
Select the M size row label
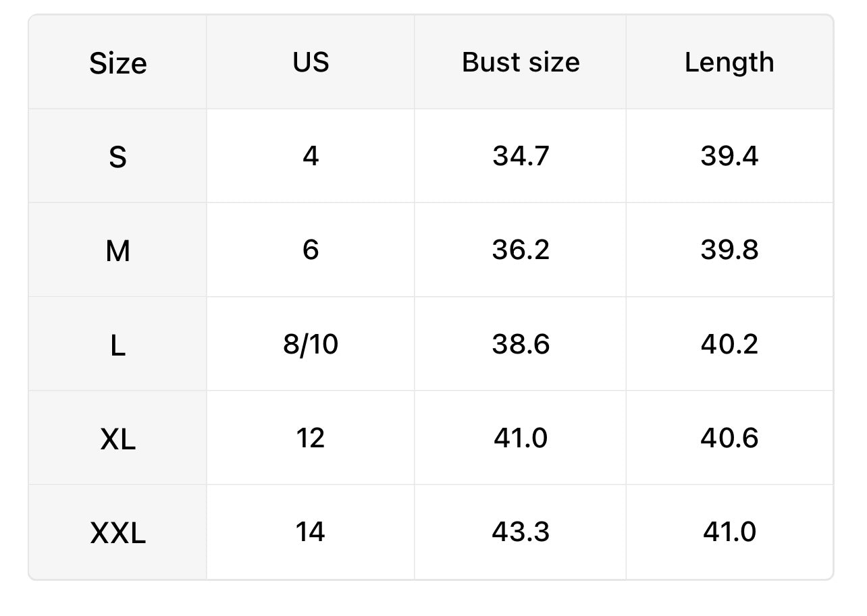[117, 251]
